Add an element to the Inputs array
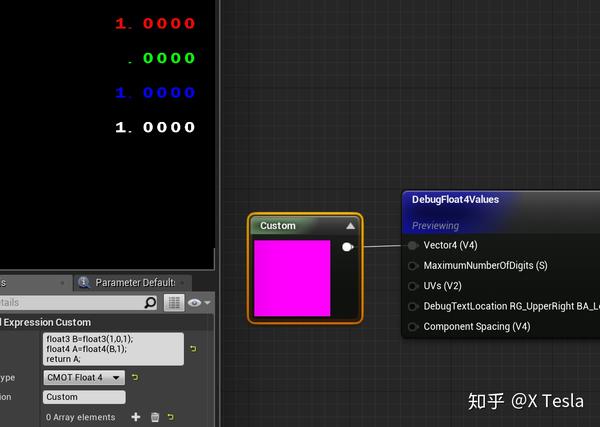 click(136, 417)
